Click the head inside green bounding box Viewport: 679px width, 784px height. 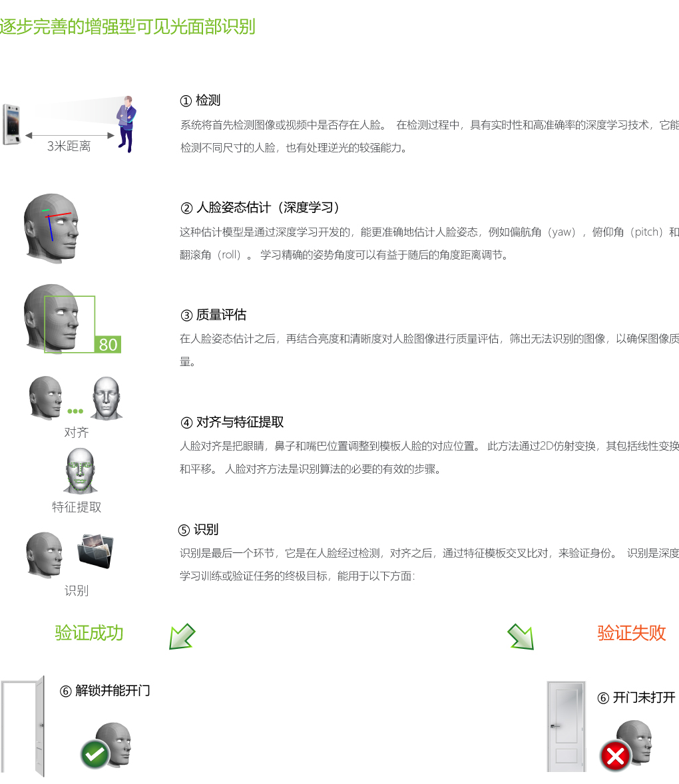pos(51,317)
